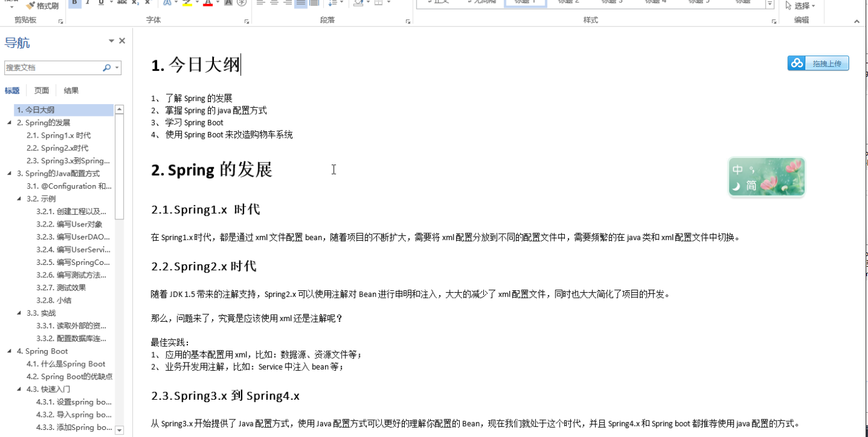The height and width of the screenshot is (437, 868).
Task: Switch to the 标题 navigation tab
Action: click(x=12, y=90)
